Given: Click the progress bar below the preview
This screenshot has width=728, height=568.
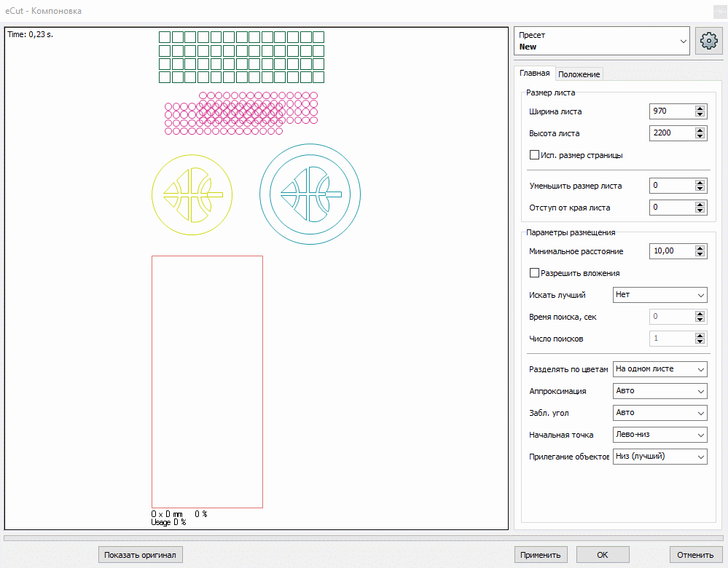Looking at the screenshot, I should pyautogui.click(x=364, y=538).
